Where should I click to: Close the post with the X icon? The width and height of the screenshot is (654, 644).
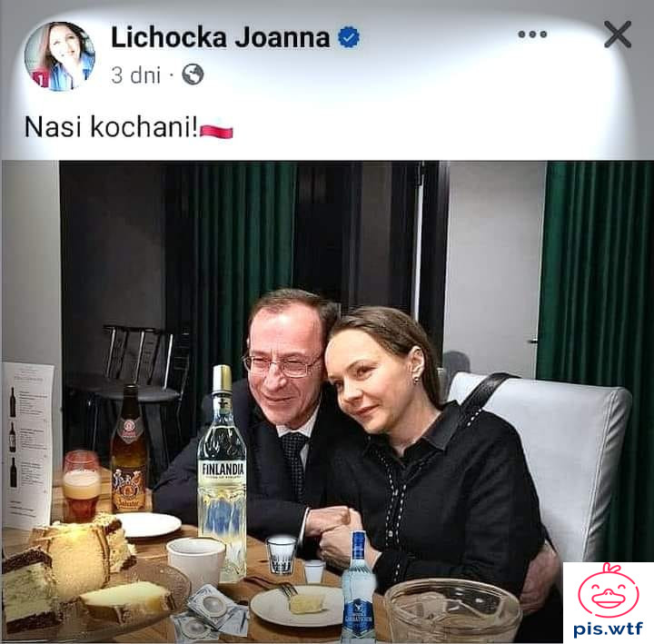coord(618,35)
